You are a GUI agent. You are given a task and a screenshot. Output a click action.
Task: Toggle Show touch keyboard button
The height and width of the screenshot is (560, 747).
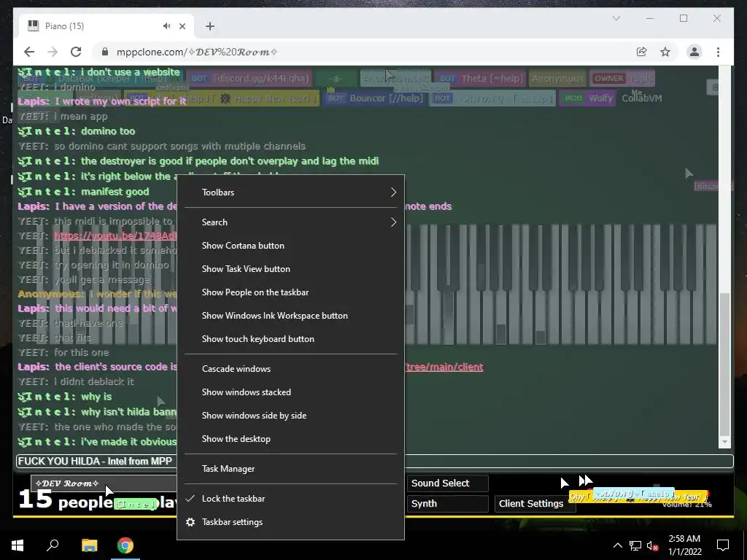pyautogui.click(x=290, y=339)
